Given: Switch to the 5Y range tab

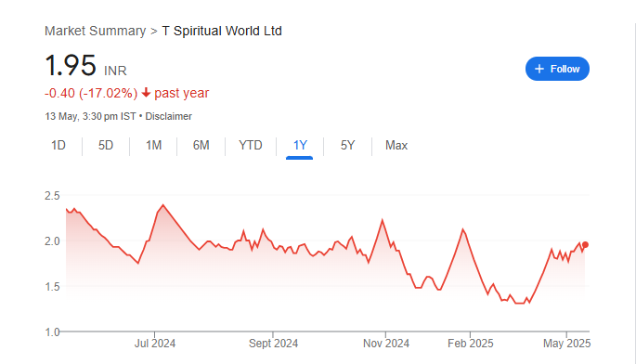Looking at the screenshot, I should click(347, 145).
